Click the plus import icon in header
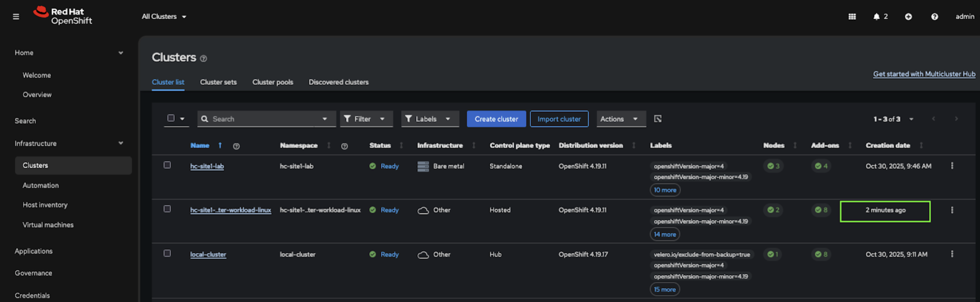980x302 pixels. point(908,17)
